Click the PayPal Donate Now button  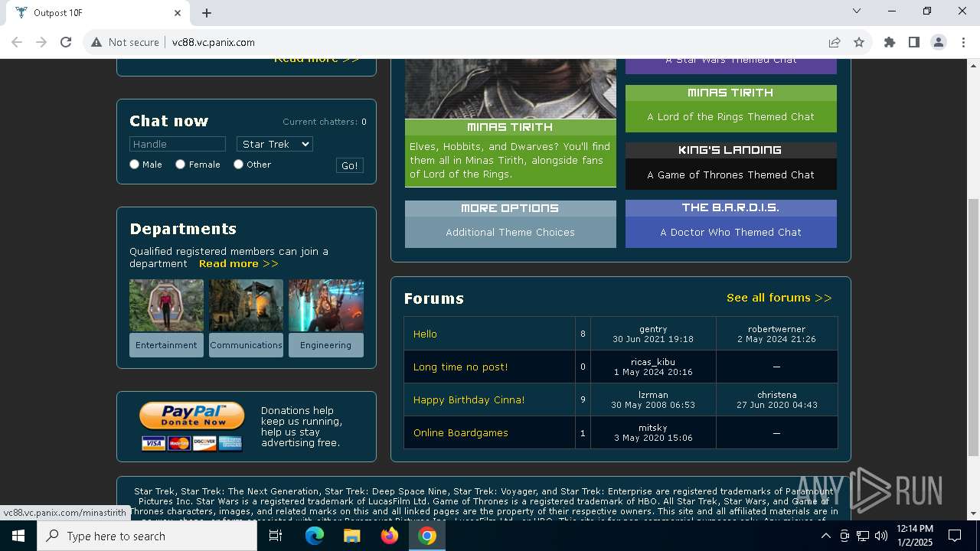point(192,416)
